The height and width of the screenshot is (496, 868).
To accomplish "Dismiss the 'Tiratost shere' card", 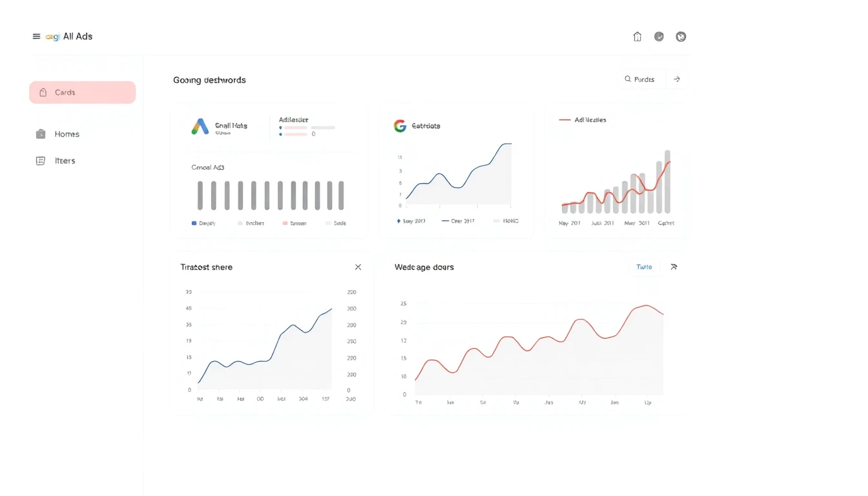I will 358,266.
